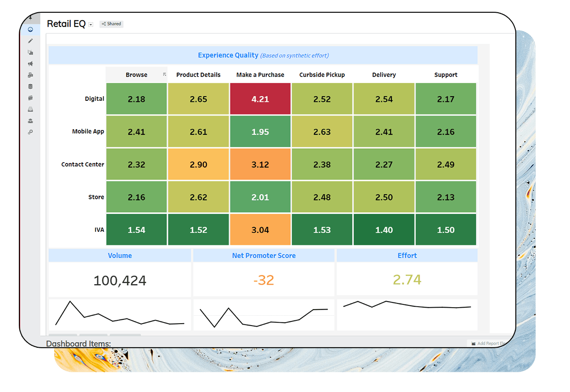
Task: Click the pencil edit icon in sidebar
Action: [30, 41]
